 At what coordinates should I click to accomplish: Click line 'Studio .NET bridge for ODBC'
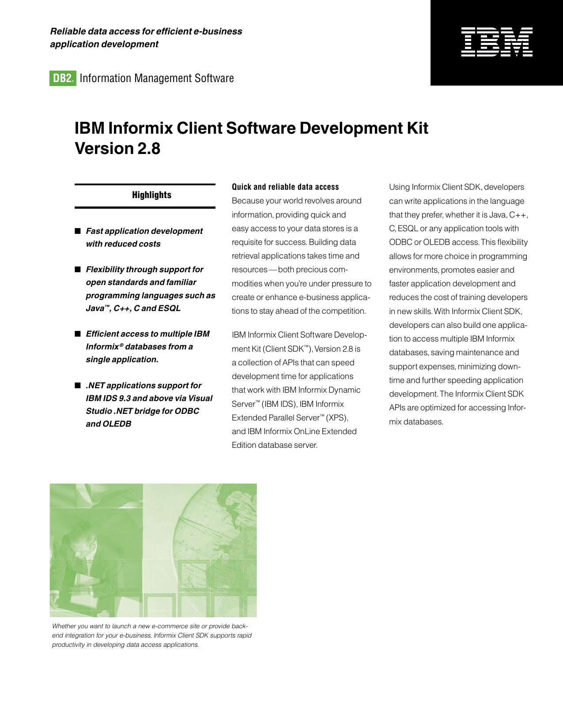[x=142, y=411]
